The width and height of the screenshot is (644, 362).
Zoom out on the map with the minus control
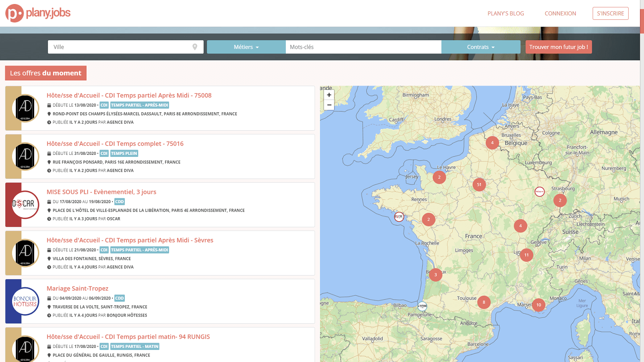(329, 105)
